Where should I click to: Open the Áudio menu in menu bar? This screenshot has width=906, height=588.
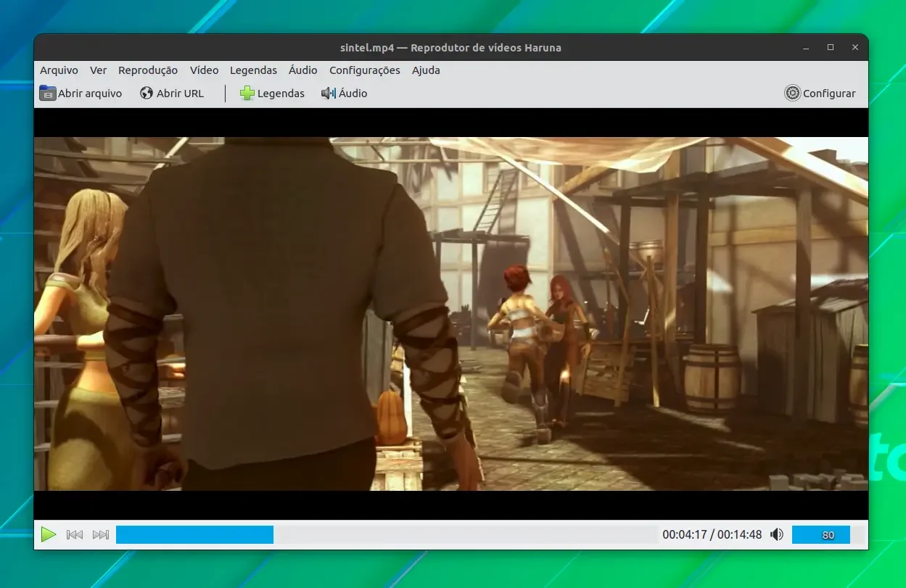(x=302, y=70)
